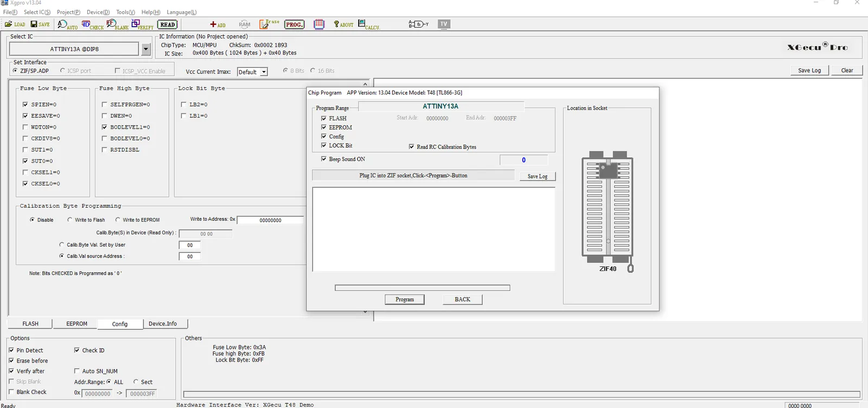Screen dimensions: 868x408
Task: Click the PROG. toolbar button
Action: [x=294, y=24]
